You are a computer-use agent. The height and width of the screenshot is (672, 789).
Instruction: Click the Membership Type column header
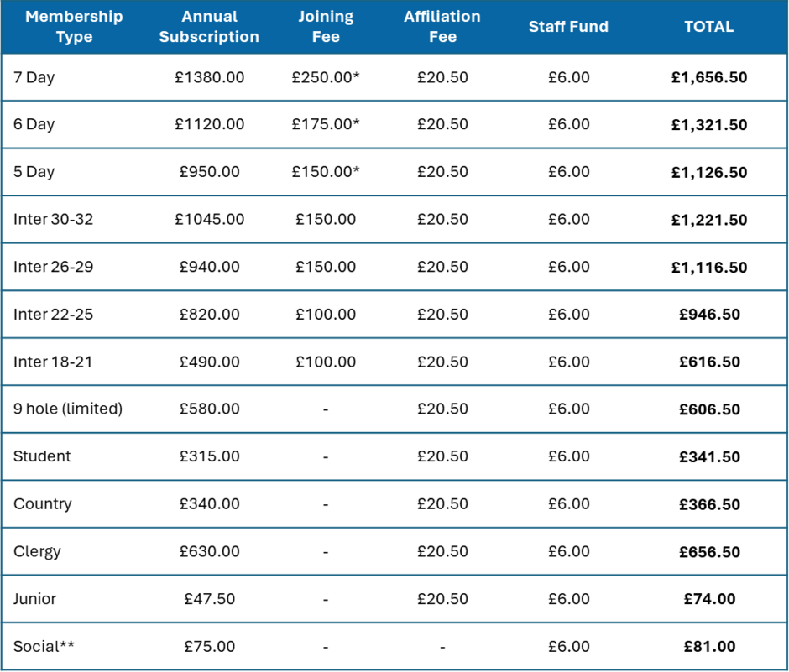click(74, 27)
